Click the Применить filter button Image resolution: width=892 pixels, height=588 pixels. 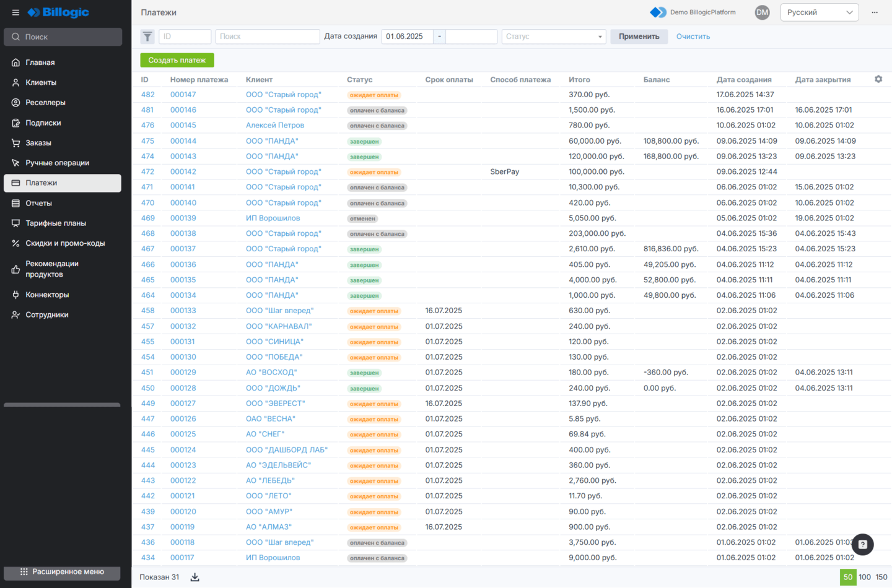point(639,37)
